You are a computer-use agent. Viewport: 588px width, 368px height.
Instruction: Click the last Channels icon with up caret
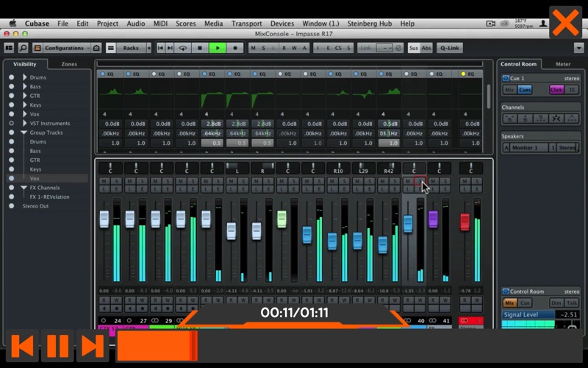pyautogui.click(x=572, y=118)
